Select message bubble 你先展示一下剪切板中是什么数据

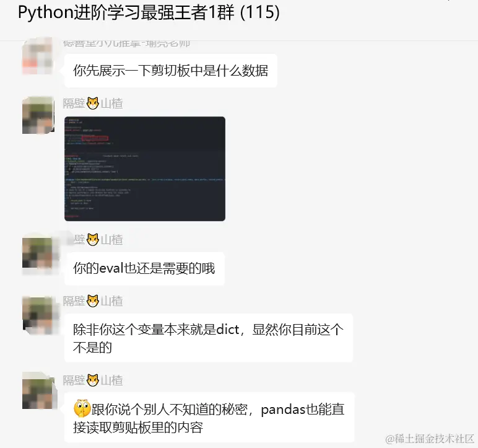[x=171, y=71]
